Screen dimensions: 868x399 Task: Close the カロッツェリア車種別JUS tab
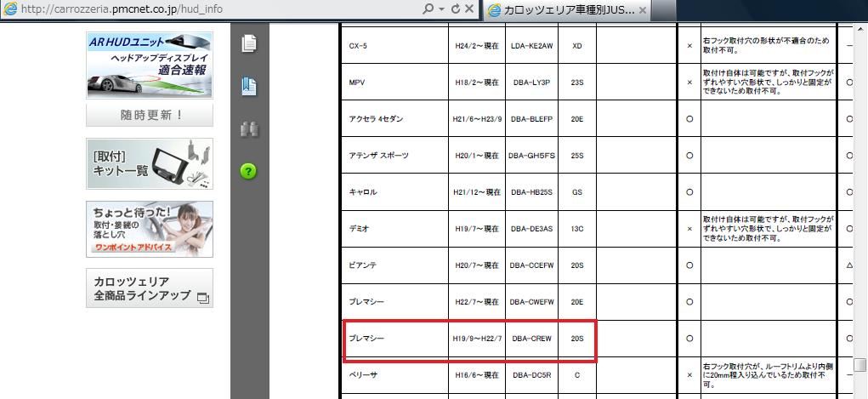click(642, 10)
